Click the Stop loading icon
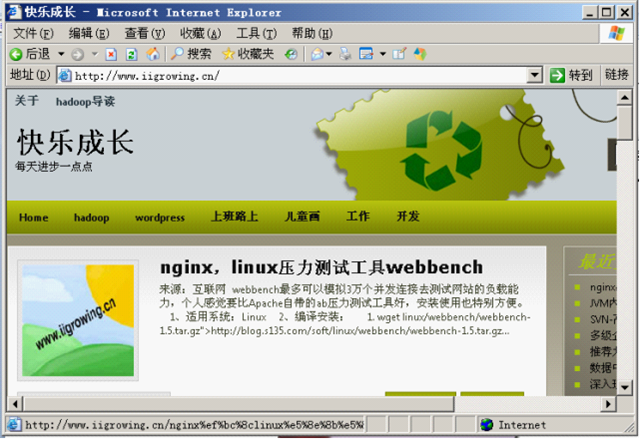The width and height of the screenshot is (640, 439). pyautogui.click(x=111, y=54)
